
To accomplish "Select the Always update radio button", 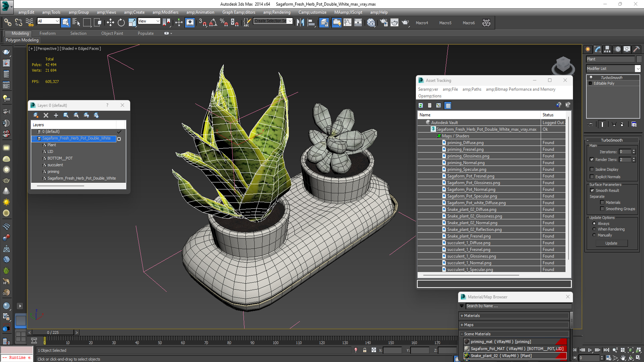I will tap(594, 224).
